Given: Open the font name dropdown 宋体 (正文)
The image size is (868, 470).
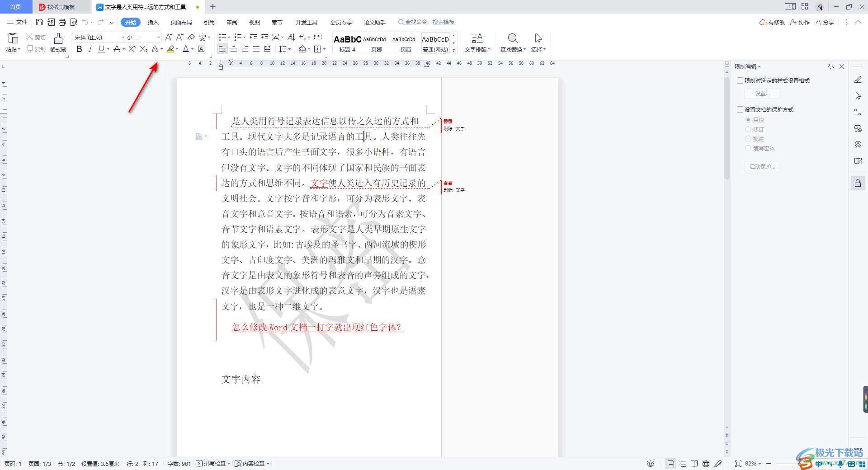Looking at the screenshot, I should 123,37.
